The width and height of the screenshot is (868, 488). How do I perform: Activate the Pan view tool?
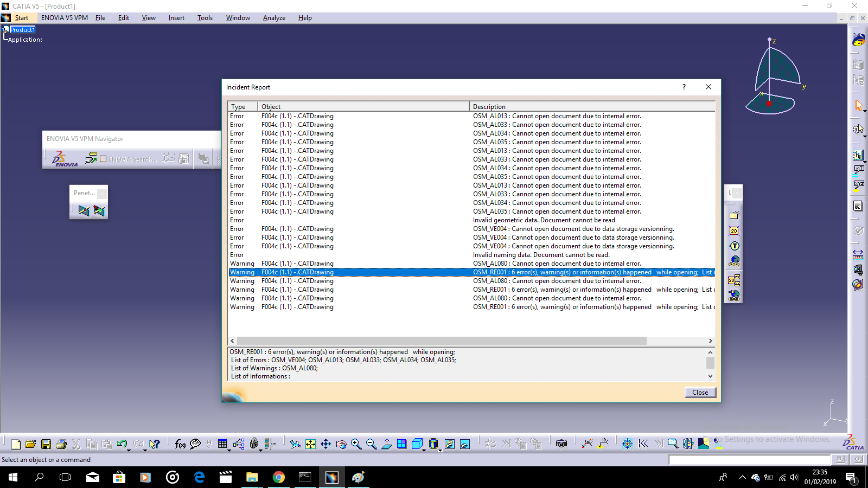pyautogui.click(x=325, y=444)
